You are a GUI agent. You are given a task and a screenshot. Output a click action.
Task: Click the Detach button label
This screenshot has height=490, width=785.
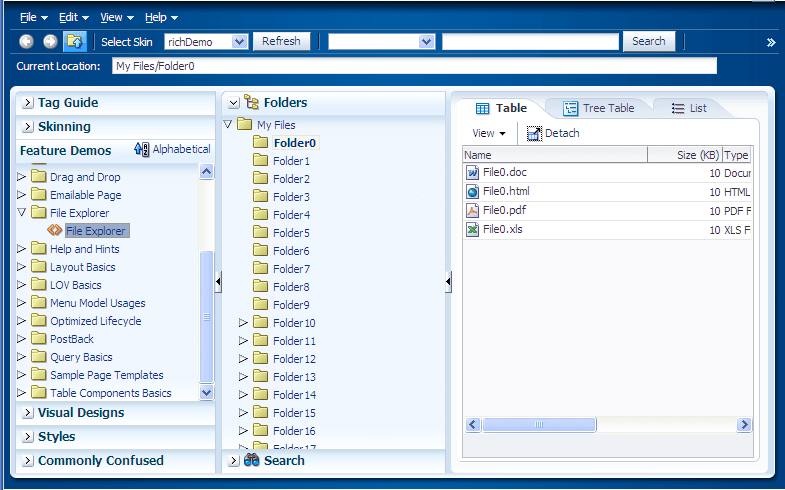coord(562,133)
